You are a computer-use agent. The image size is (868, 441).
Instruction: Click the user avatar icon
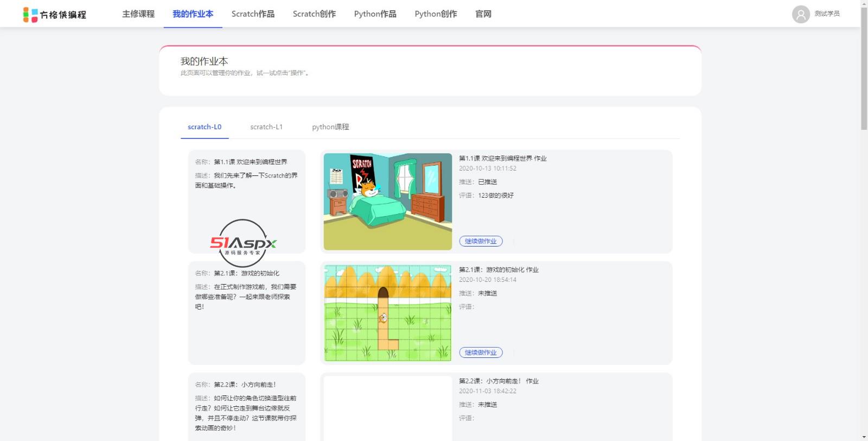point(800,14)
